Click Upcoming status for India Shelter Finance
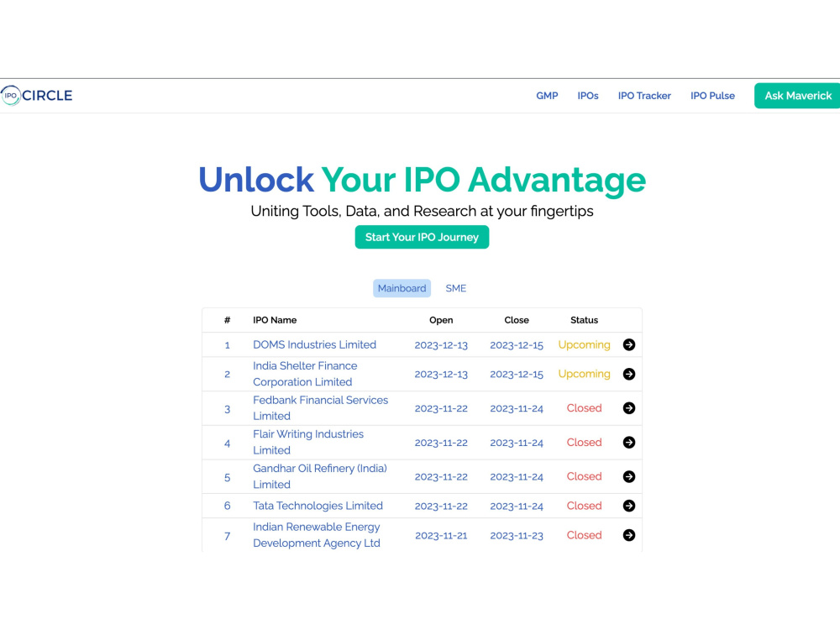840x630 pixels. (x=584, y=374)
